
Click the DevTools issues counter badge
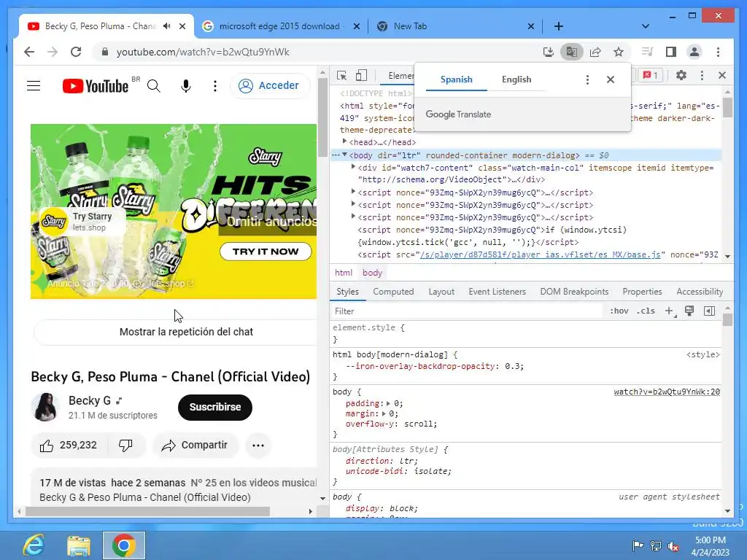[x=650, y=75]
